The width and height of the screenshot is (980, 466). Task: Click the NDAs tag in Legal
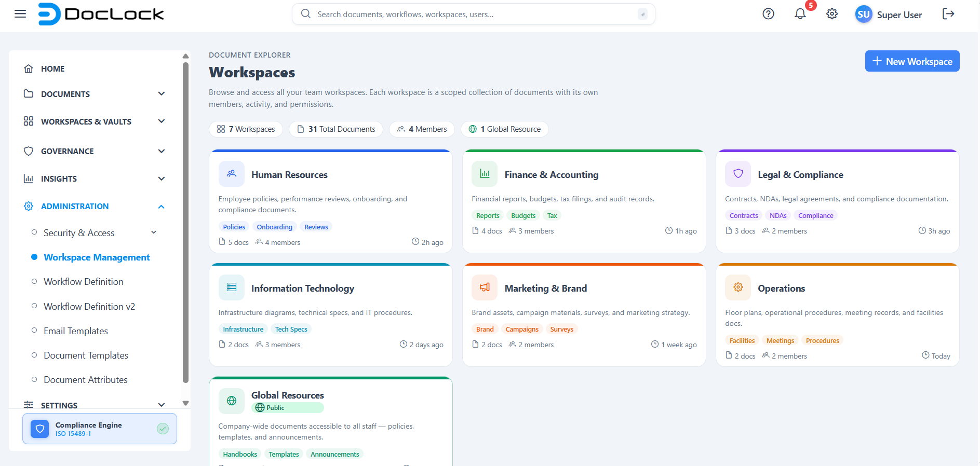778,215
